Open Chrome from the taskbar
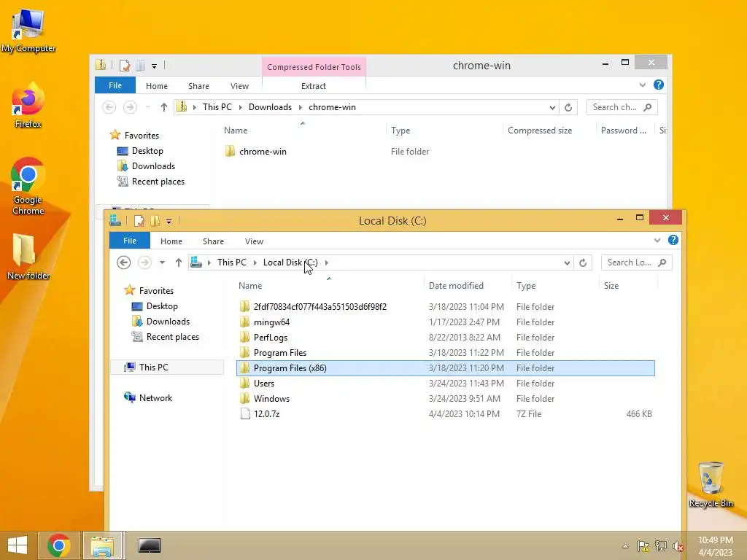The width and height of the screenshot is (747, 560). (x=58, y=545)
